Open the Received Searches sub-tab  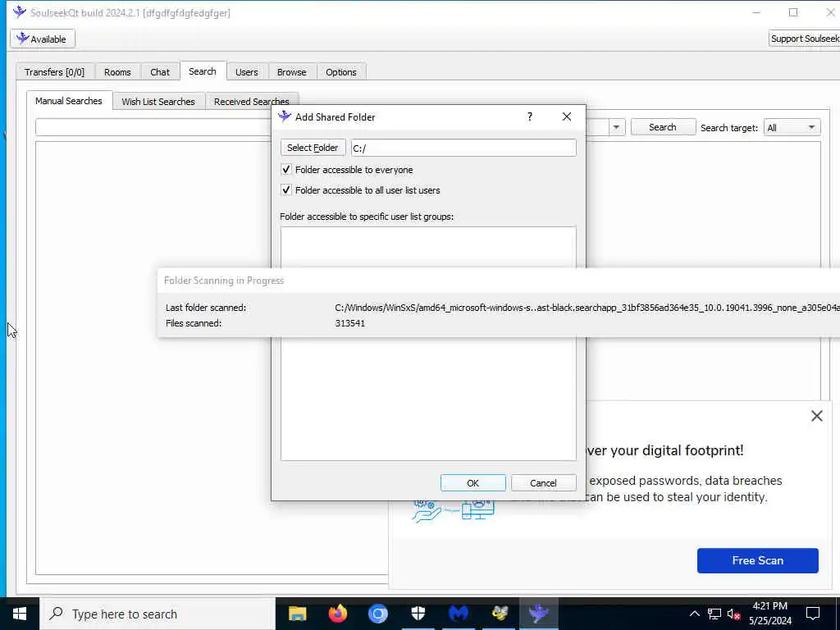[x=252, y=101]
